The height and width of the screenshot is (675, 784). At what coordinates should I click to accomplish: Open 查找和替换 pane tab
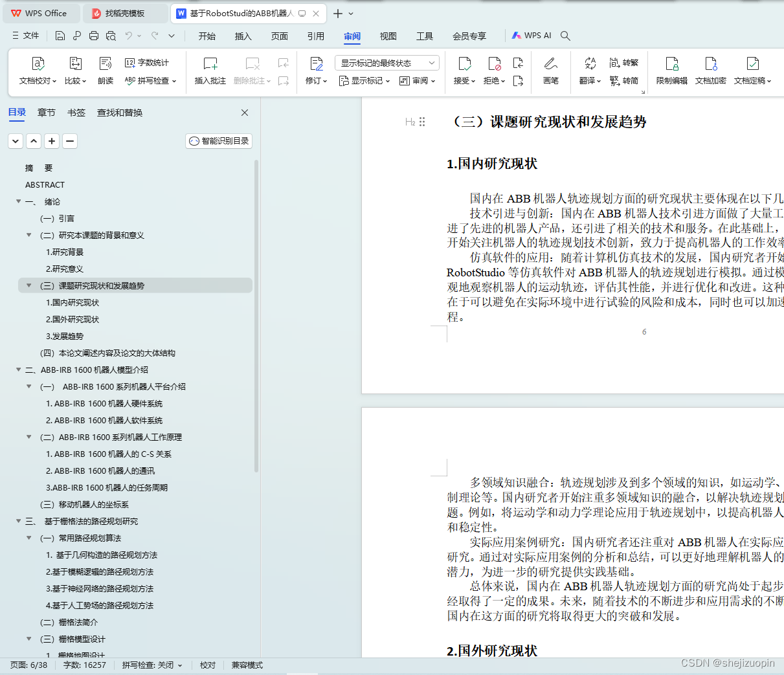coord(120,113)
